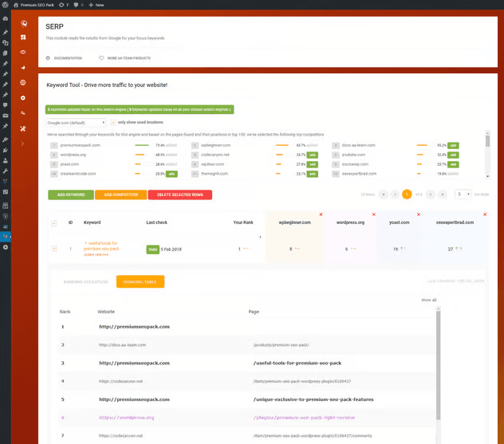Open the Google.com (default) search engine dropdown
Viewport: 504px width, 444px height.
pos(76,123)
